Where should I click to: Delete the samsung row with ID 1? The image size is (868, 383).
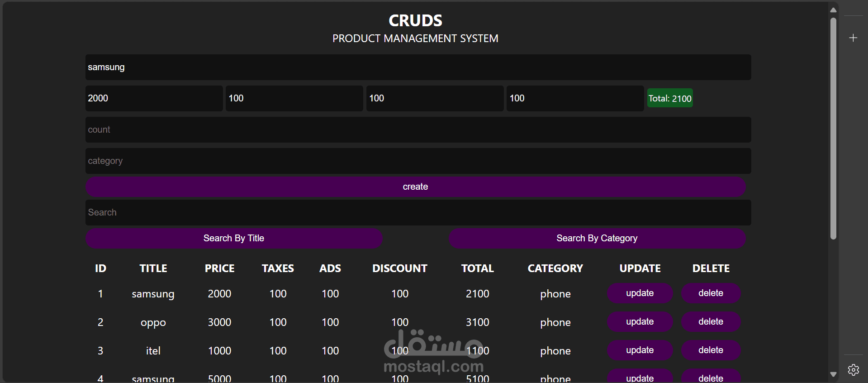click(711, 293)
